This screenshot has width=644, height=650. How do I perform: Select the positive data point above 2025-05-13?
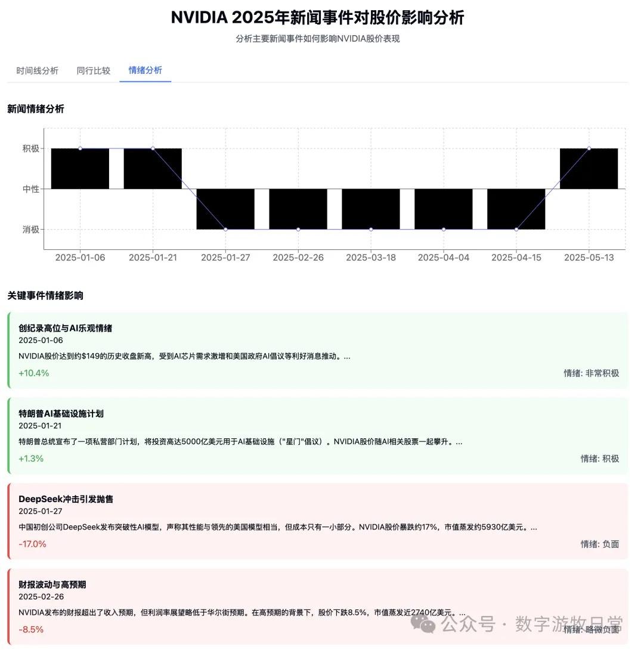coord(589,148)
